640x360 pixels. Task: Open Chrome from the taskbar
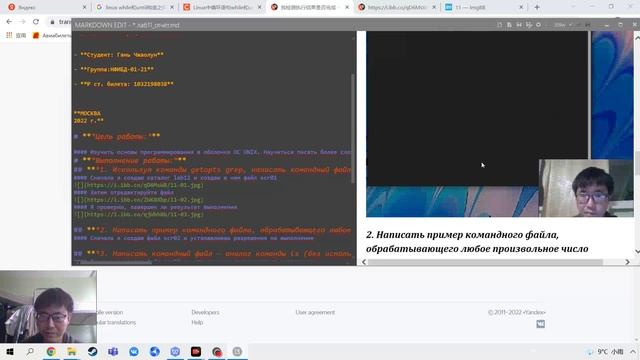(x=51, y=351)
